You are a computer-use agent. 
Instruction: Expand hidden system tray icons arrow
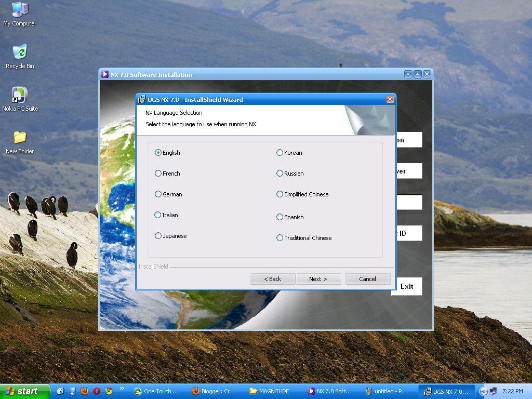pyautogui.click(x=483, y=391)
